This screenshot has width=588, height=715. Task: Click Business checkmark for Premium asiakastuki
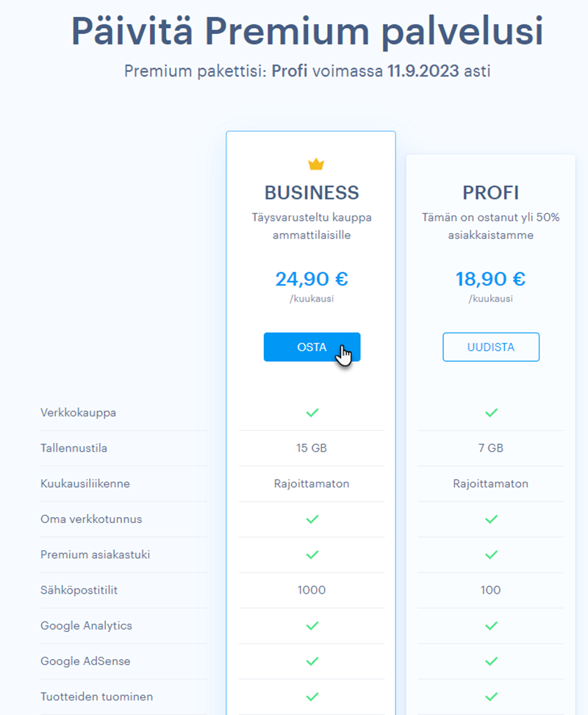312,555
